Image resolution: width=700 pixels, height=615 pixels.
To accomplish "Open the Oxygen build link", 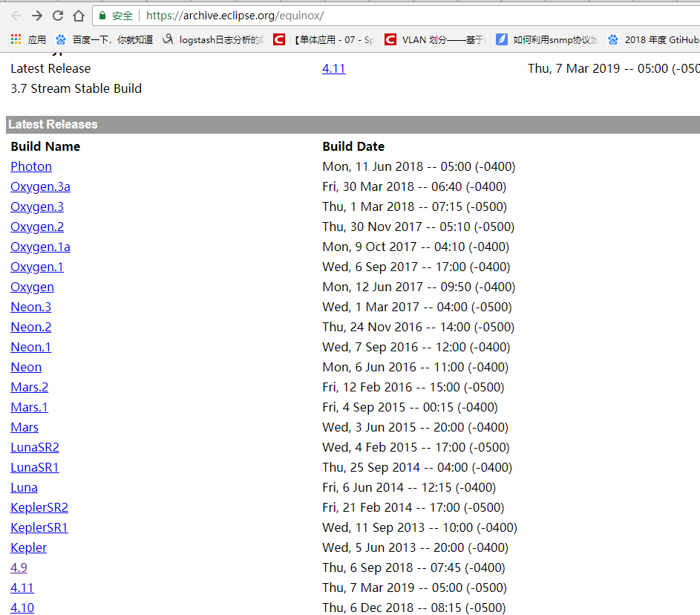I will [x=32, y=287].
